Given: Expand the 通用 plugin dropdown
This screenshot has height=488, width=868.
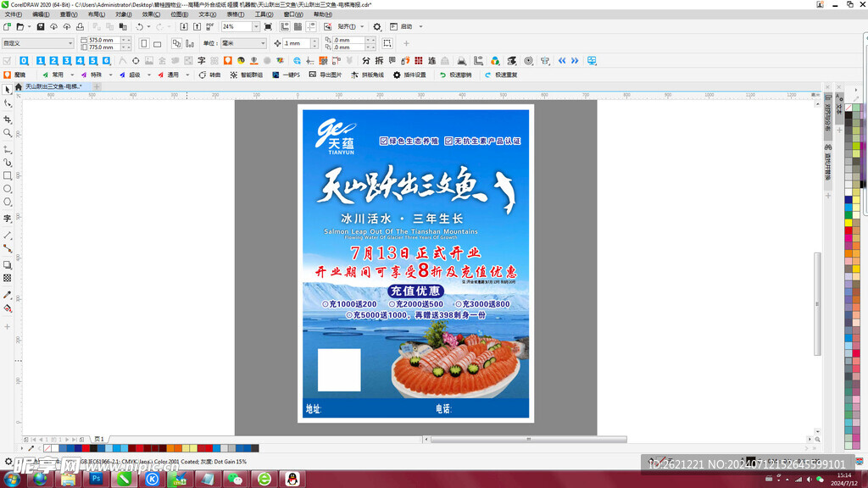Looking at the screenshot, I should click(187, 75).
